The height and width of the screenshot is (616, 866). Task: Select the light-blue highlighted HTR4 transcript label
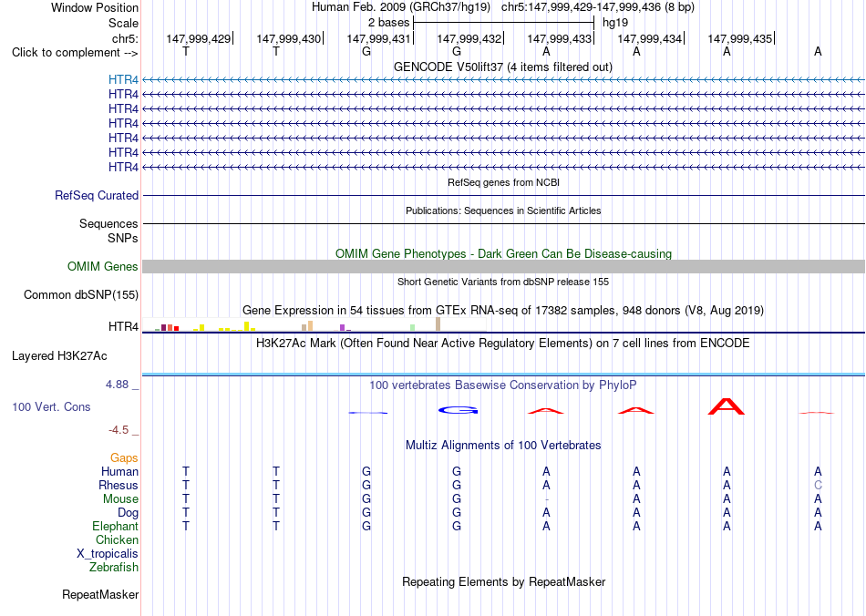[x=123, y=80]
